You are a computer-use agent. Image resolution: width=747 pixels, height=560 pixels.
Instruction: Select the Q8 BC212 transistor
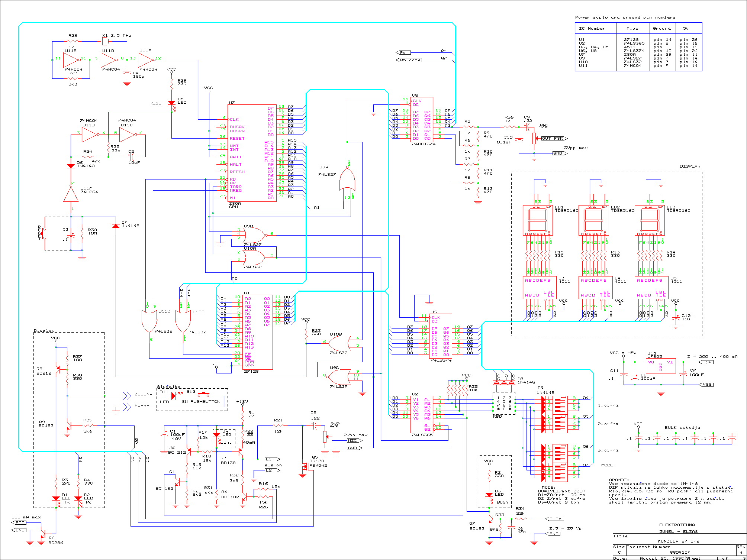[x=58, y=369]
